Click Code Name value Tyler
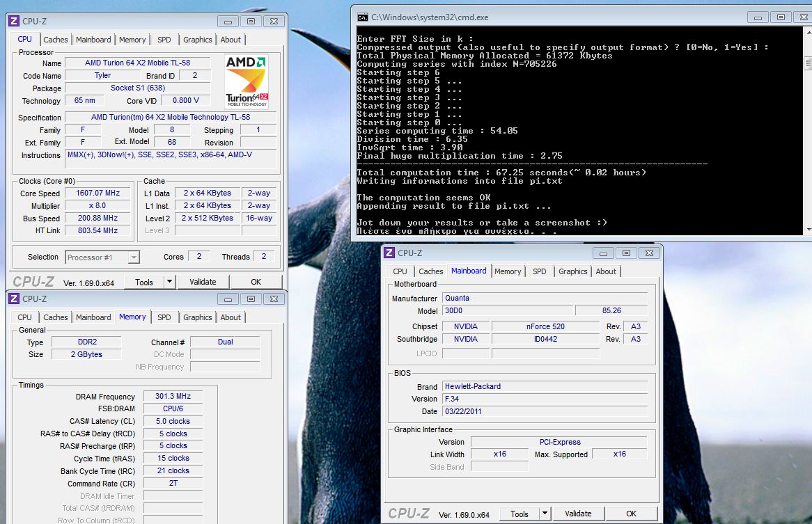The width and height of the screenshot is (812, 524). pos(102,76)
